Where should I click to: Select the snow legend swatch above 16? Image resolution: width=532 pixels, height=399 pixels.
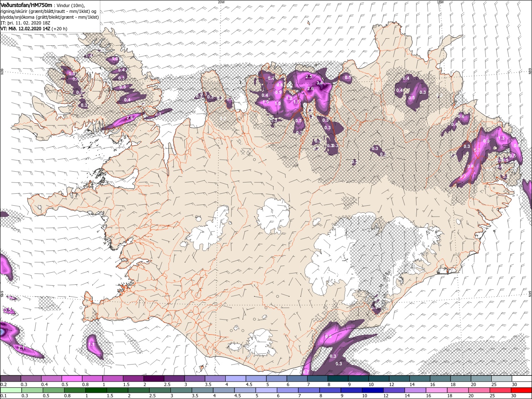[440, 378]
